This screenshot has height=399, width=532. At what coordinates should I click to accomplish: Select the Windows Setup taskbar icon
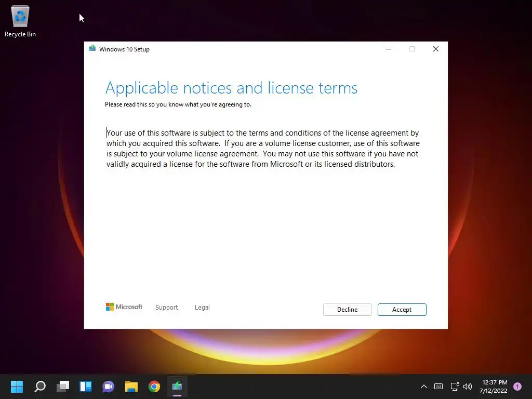click(177, 387)
